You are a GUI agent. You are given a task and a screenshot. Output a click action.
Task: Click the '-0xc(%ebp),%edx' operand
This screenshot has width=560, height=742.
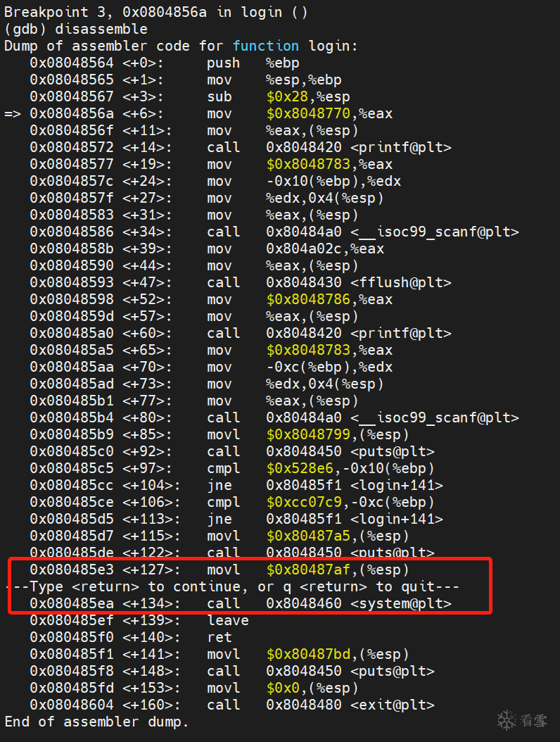[x=329, y=367]
